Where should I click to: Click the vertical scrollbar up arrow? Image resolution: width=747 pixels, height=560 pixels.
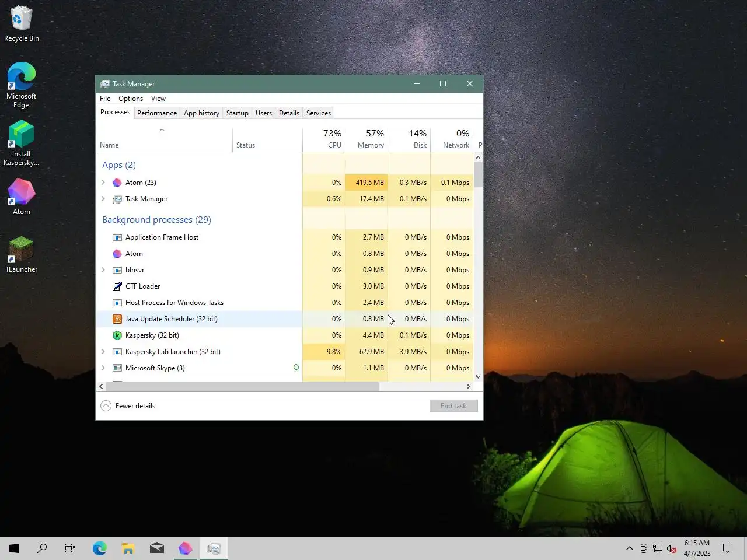tap(478, 157)
